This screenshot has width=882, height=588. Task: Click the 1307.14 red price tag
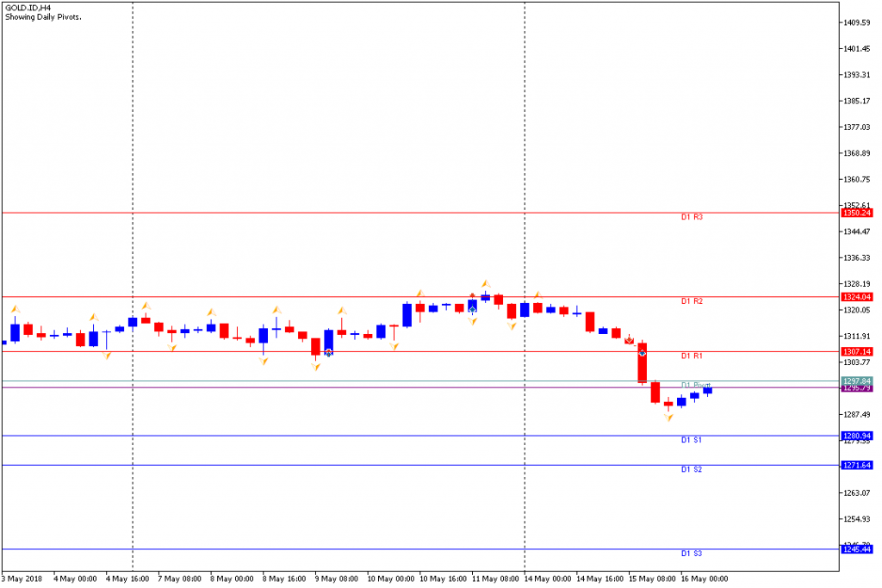(858, 351)
